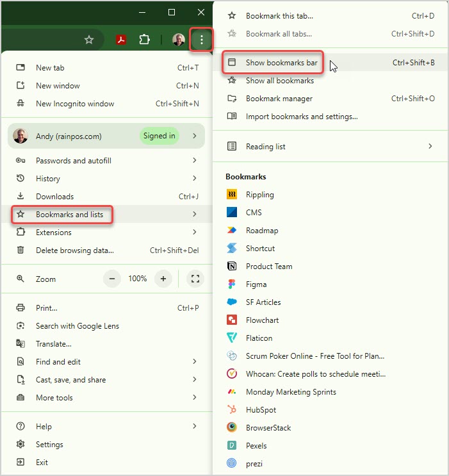Expand the History submenu
Viewport: 449px width, 476px height.
[x=107, y=178]
